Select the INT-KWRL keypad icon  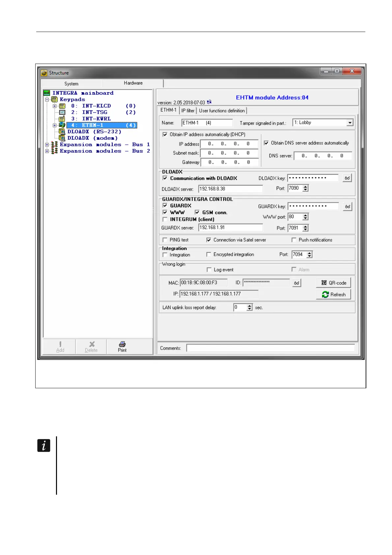62,119
